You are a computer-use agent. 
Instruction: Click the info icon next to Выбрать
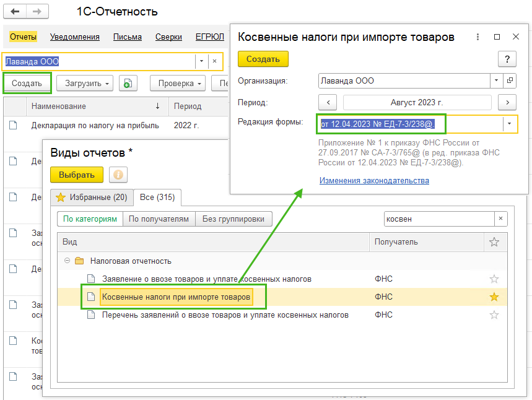click(118, 175)
